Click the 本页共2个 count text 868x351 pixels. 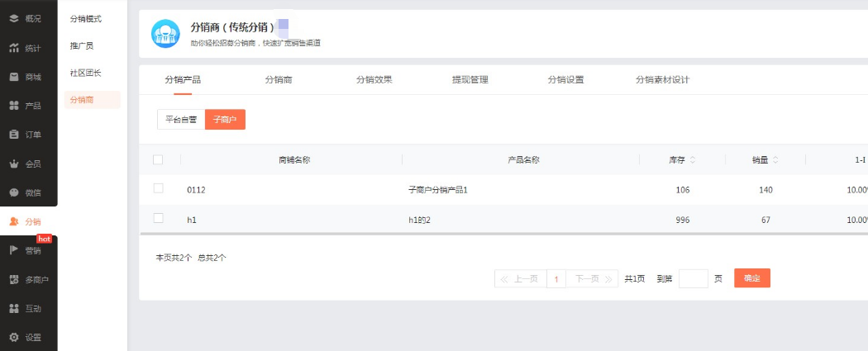click(174, 258)
